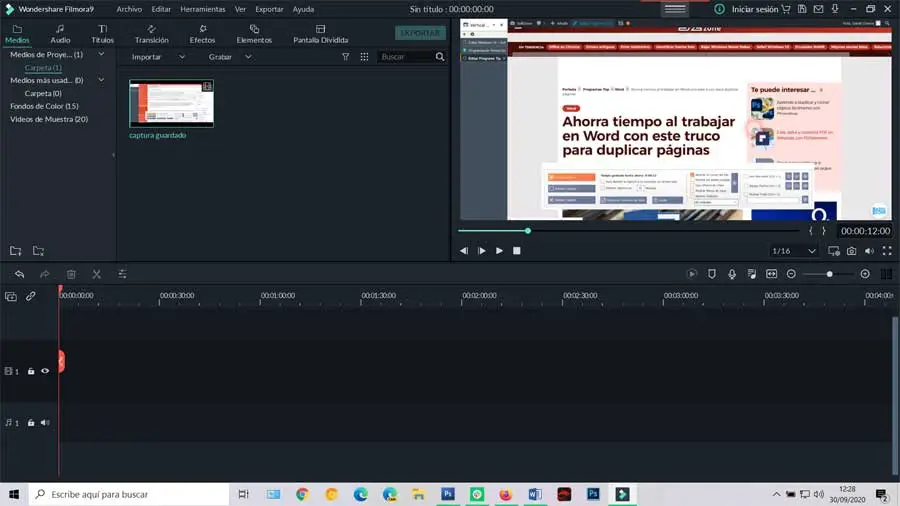This screenshot has width=900, height=506.
Task: Stop the preview playback
Action: (517, 251)
